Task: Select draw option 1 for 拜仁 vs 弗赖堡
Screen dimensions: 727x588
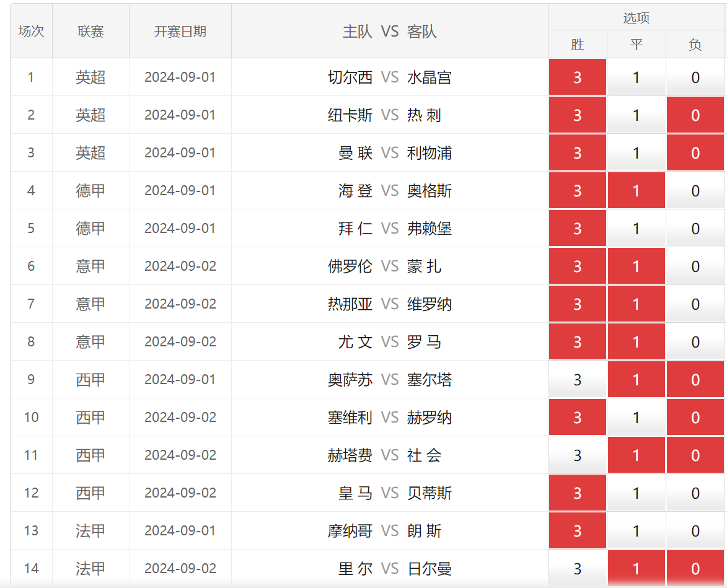Action: click(636, 229)
